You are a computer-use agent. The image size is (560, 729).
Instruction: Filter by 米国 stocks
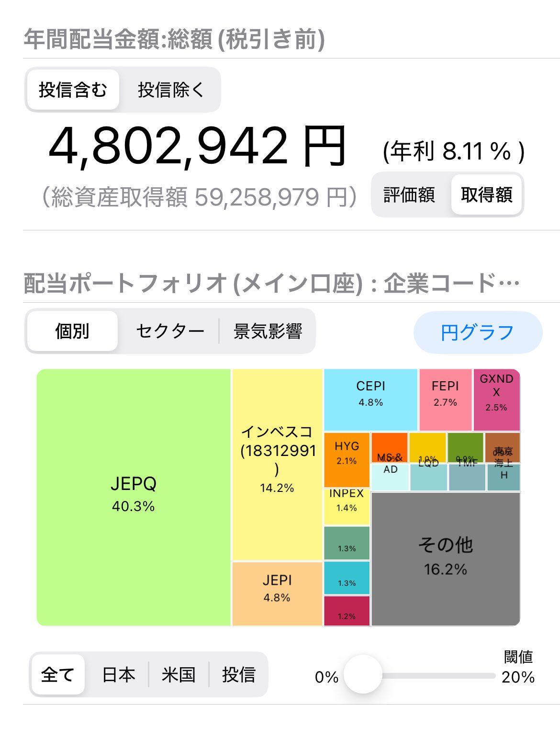tap(179, 675)
